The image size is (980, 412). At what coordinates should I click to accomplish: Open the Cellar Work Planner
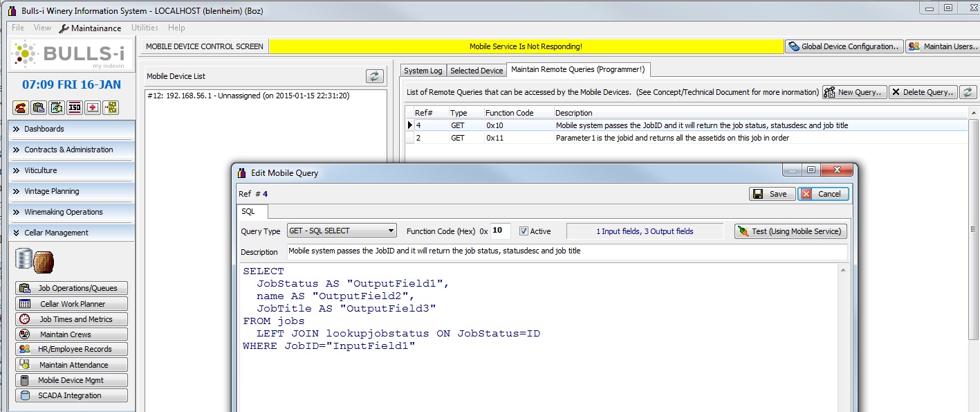(71, 304)
